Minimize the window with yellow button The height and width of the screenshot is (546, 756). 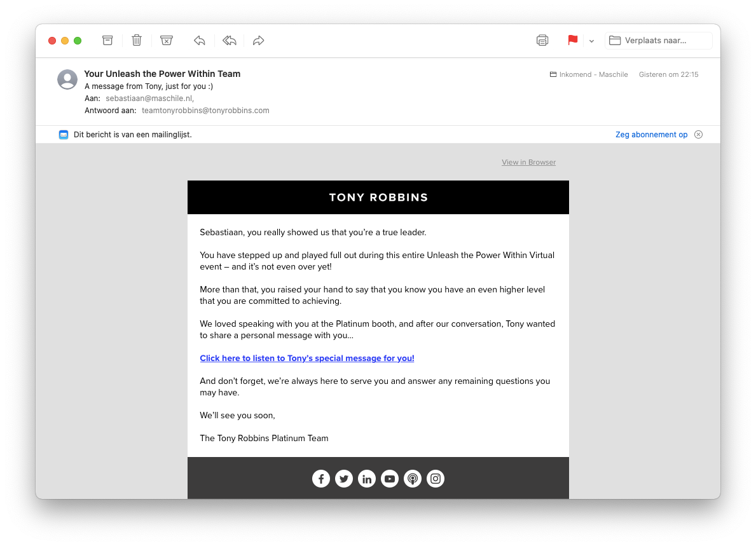pyautogui.click(x=65, y=41)
